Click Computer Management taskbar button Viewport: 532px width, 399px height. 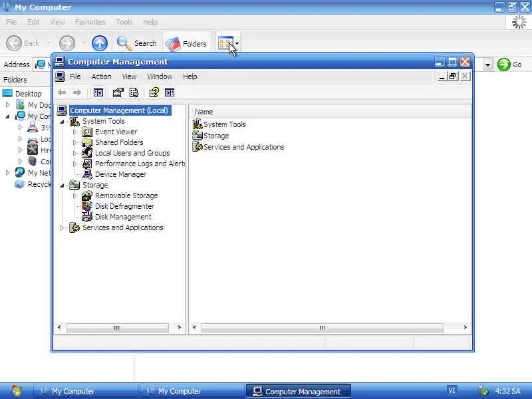point(298,391)
